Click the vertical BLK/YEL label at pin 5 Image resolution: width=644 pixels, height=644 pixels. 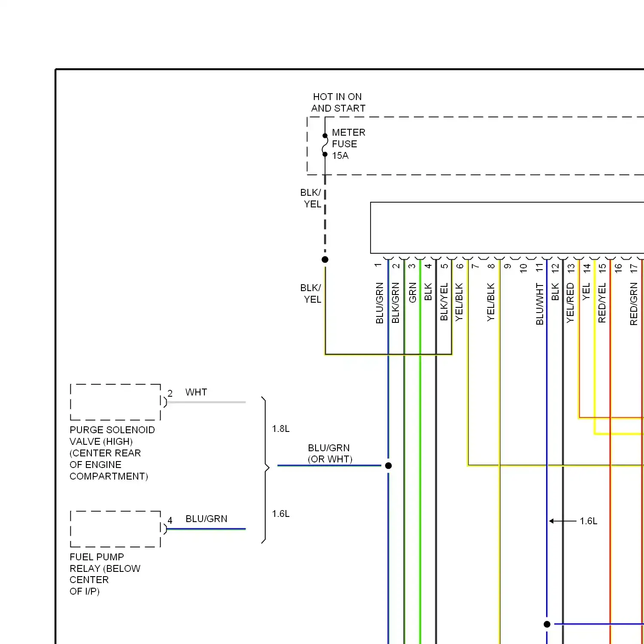click(x=444, y=302)
